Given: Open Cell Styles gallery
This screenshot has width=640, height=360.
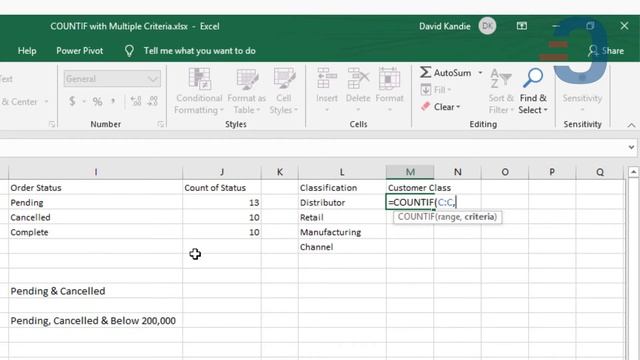Looking at the screenshot, I should (x=284, y=91).
